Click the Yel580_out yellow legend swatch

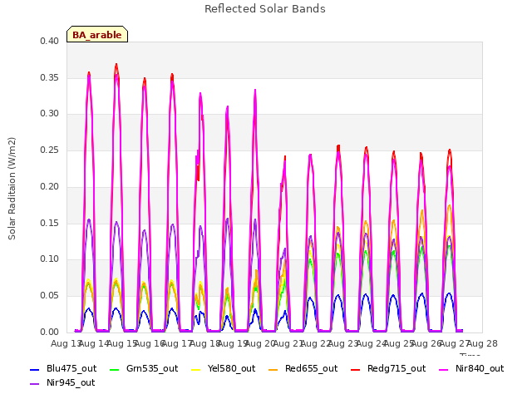point(196,369)
